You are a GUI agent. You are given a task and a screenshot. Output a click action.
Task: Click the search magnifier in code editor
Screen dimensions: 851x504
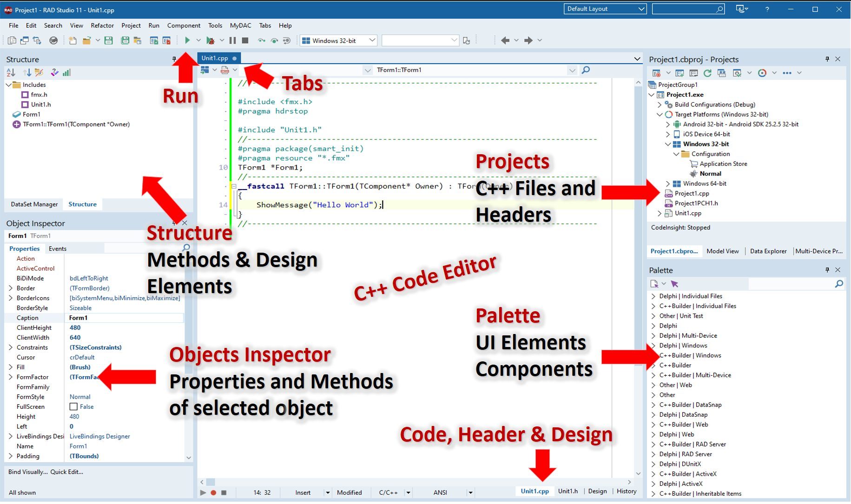[586, 70]
